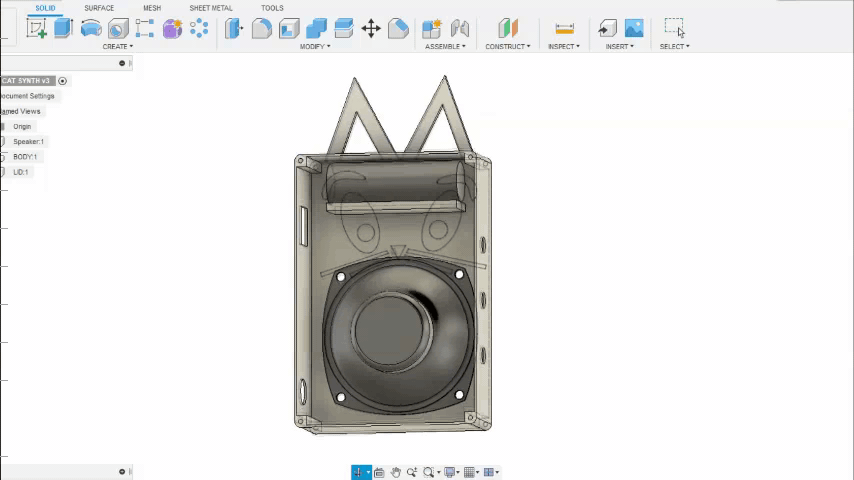Collapse the browser panel with minus button

pos(122,63)
